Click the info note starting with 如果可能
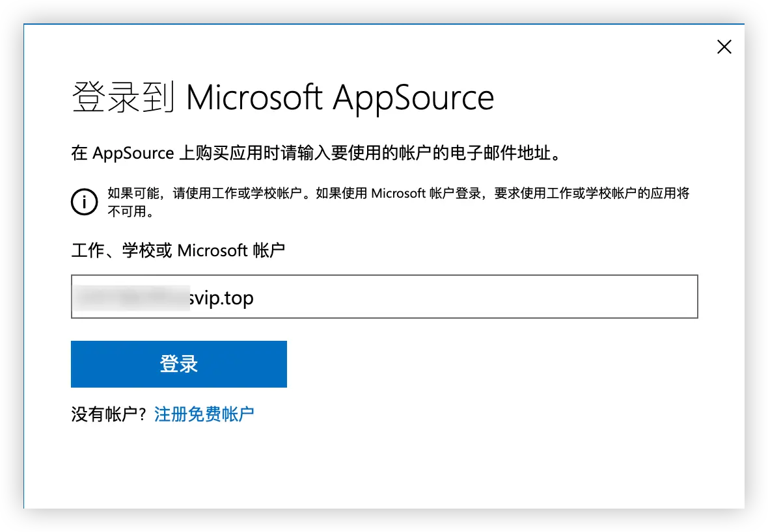768x532 pixels. click(x=398, y=202)
